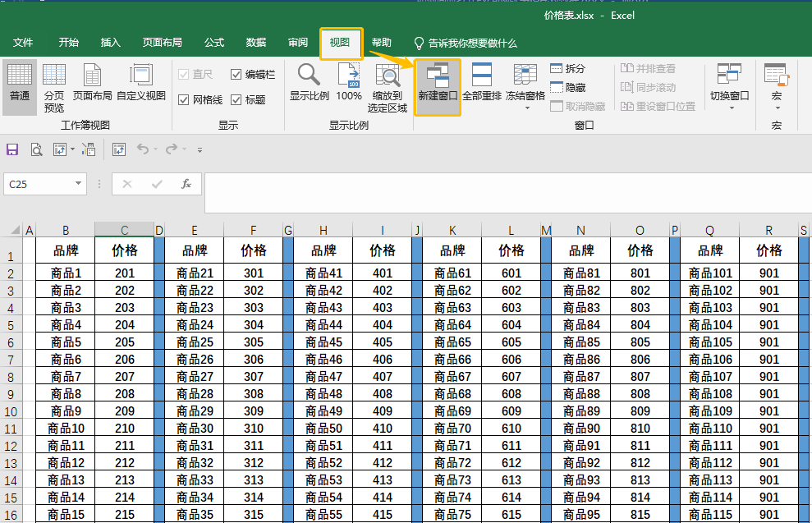The width and height of the screenshot is (812, 523).
Task: Click the Tell Me search box (告诉我你想要做什么)
Action: (x=466, y=43)
